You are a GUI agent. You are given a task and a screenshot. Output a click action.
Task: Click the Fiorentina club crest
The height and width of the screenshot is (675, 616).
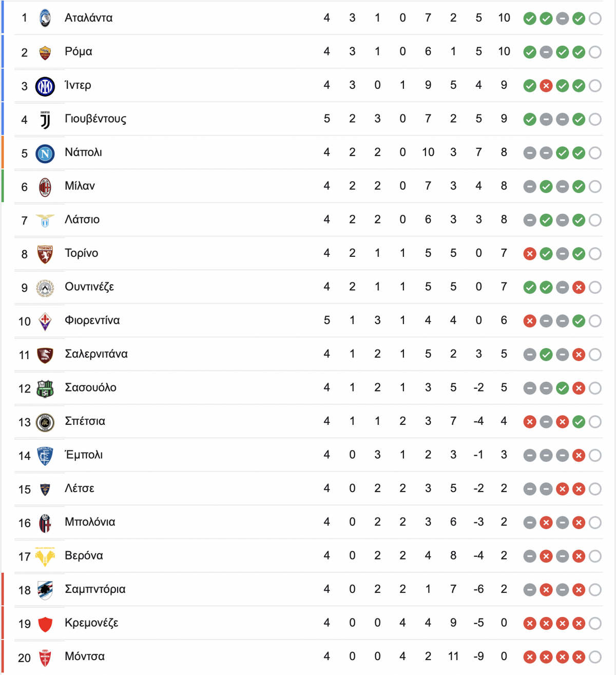45,322
